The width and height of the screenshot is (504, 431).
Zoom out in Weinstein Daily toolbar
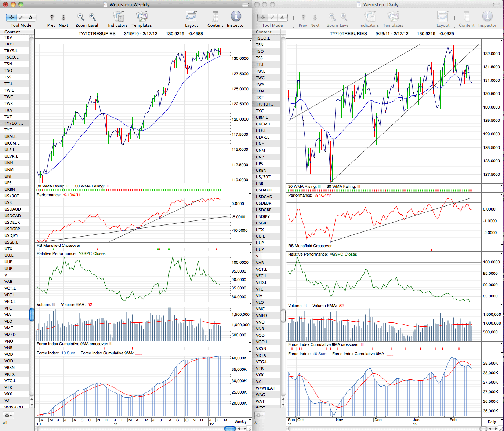click(332, 17)
